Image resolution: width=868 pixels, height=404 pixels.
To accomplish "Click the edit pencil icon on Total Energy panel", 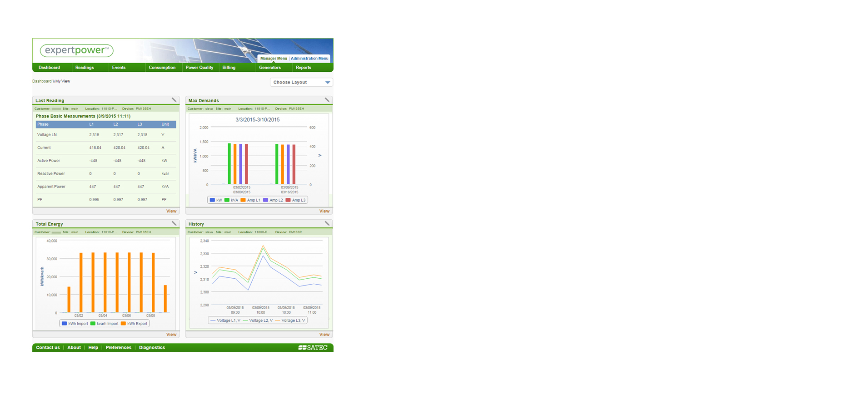I will coord(174,223).
